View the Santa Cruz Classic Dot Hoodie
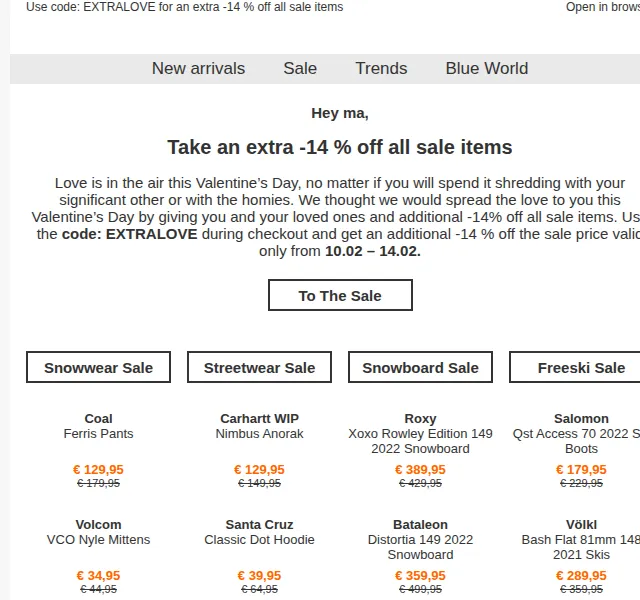The image size is (640, 600). tap(259, 532)
